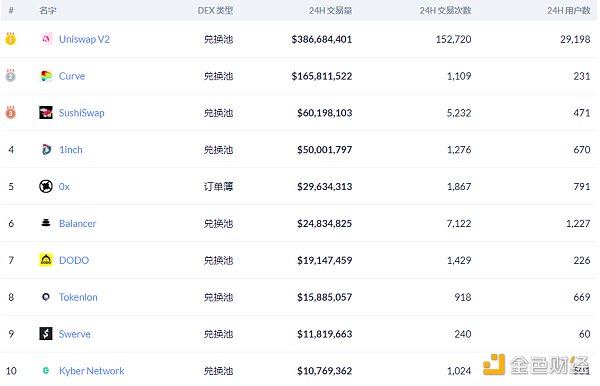
Task: Click the Curve rainbow logo icon
Action: click(x=46, y=76)
